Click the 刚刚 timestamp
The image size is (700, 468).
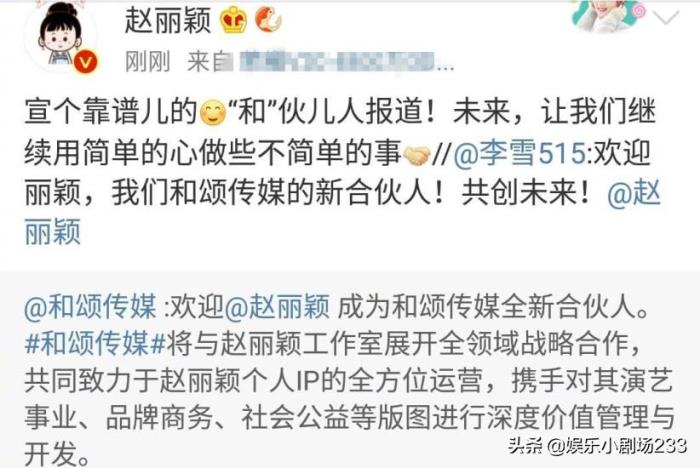coord(148,62)
